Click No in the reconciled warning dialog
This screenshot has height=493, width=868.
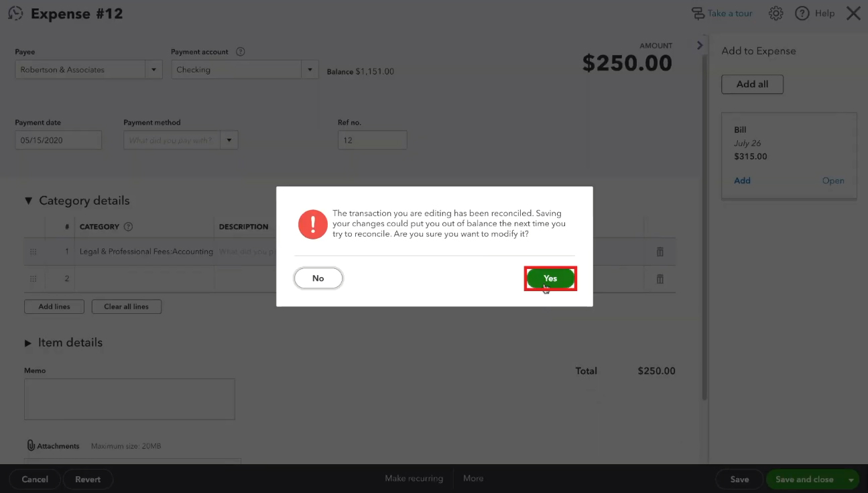(318, 278)
